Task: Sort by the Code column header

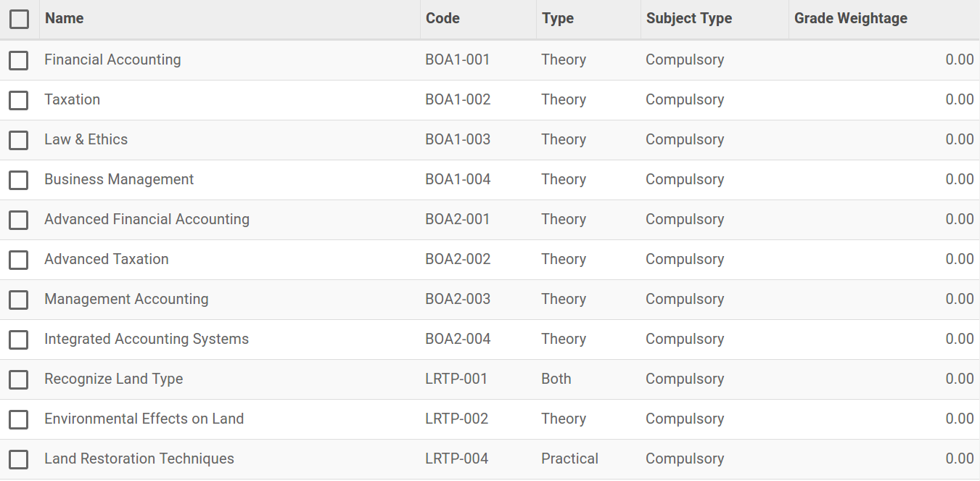Action: (442, 19)
